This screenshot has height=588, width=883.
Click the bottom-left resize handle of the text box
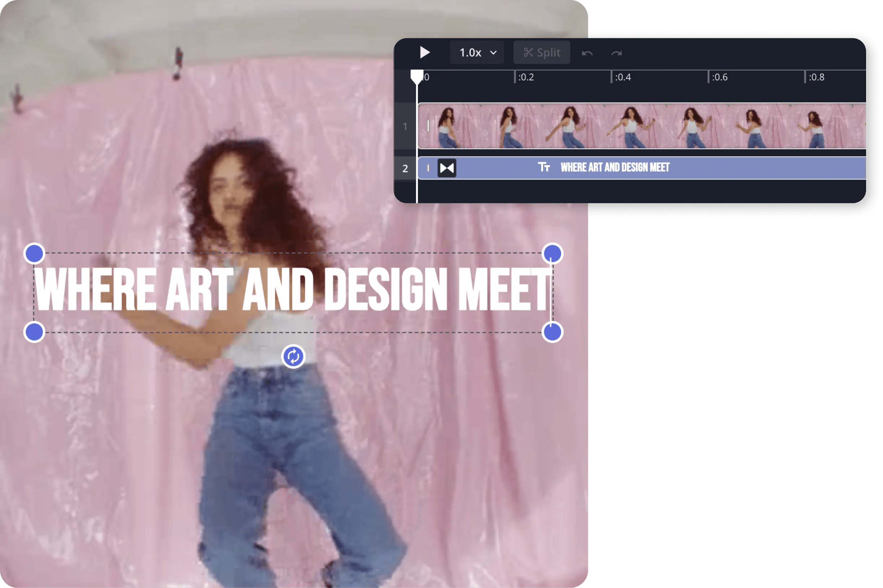click(x=34, y=332)
